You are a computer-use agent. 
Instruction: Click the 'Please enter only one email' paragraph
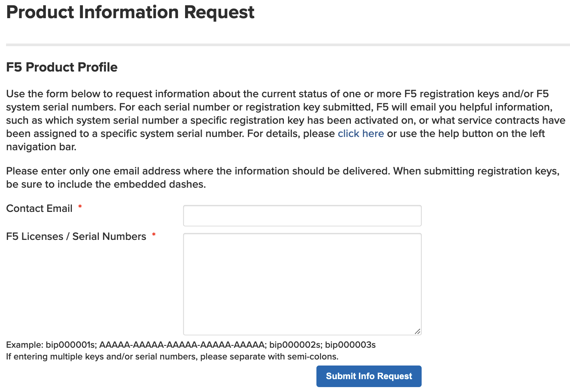(x=283, y=177)
